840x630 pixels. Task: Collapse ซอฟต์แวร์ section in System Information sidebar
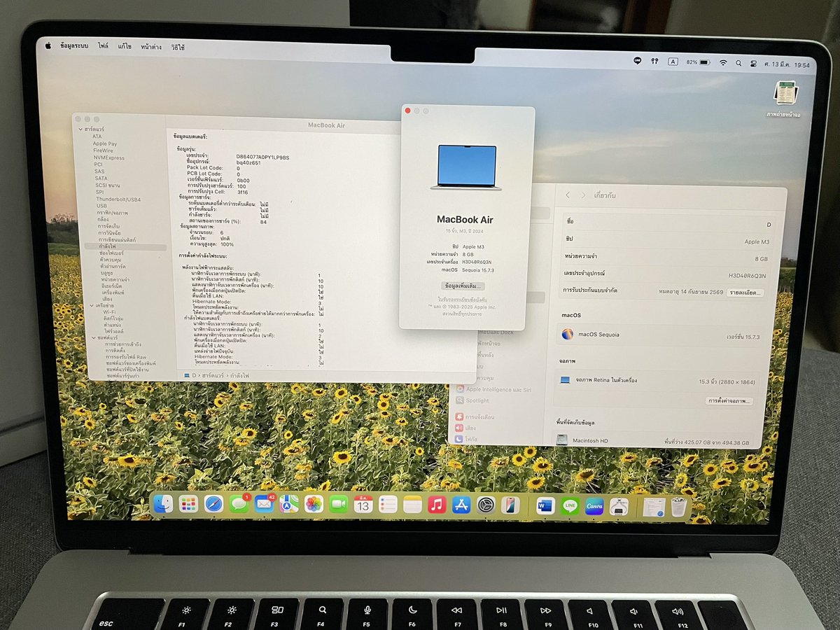click(x=92, y=337)
